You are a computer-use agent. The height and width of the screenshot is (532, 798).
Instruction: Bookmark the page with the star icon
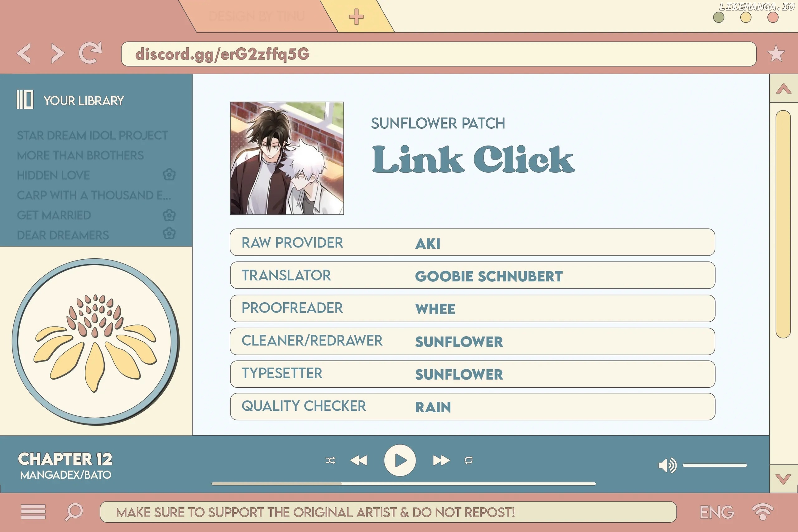click(776, 54)
